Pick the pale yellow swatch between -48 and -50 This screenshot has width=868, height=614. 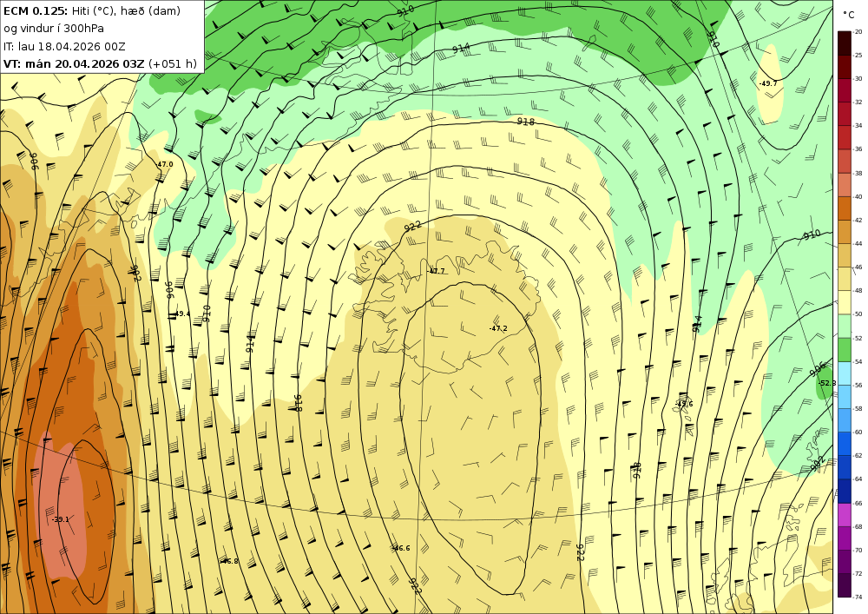[845, 302]
